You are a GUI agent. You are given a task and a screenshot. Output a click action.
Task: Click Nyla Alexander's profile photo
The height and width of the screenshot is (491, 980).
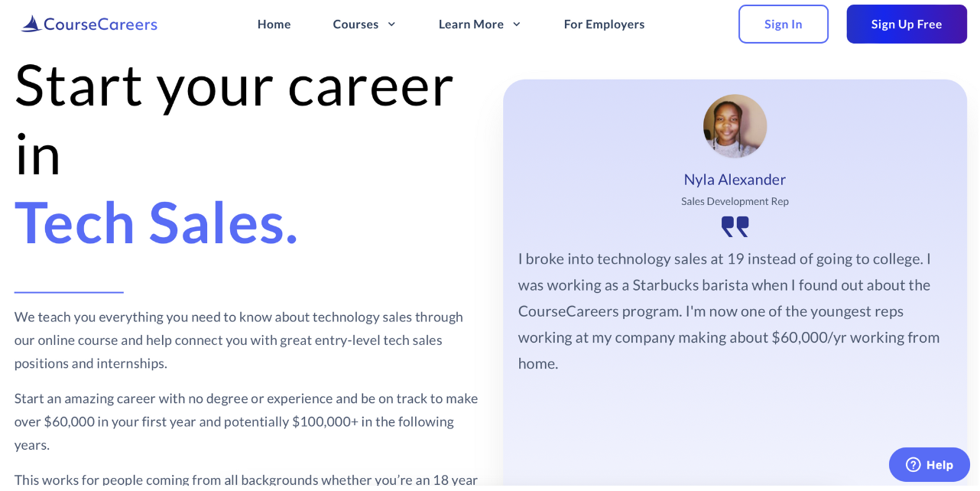(735, 125)
